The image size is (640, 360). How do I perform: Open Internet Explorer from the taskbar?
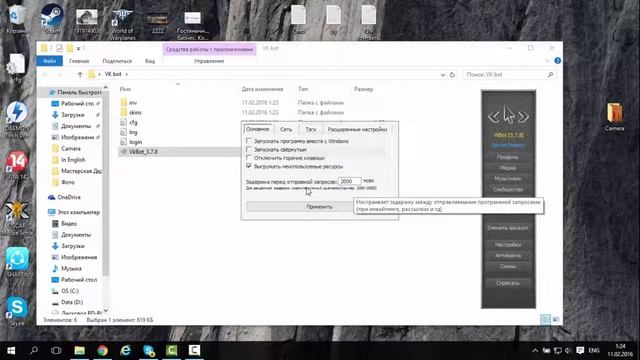[x=126, y=350]
